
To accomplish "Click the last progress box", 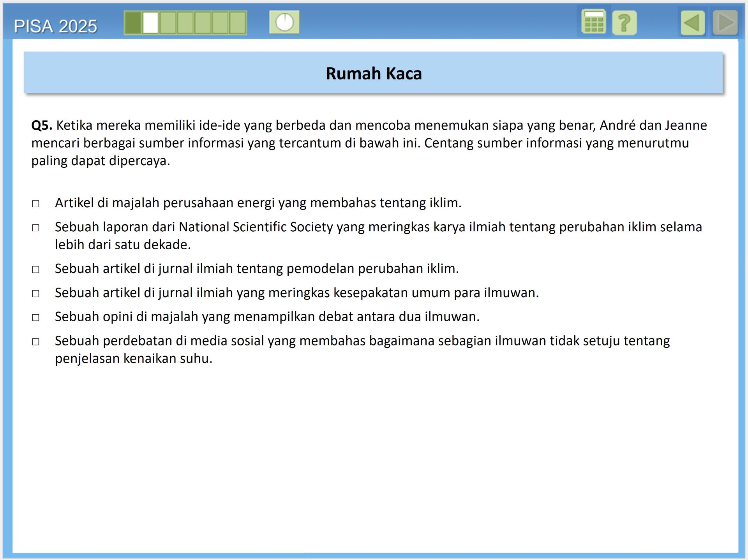I will 238,23.
